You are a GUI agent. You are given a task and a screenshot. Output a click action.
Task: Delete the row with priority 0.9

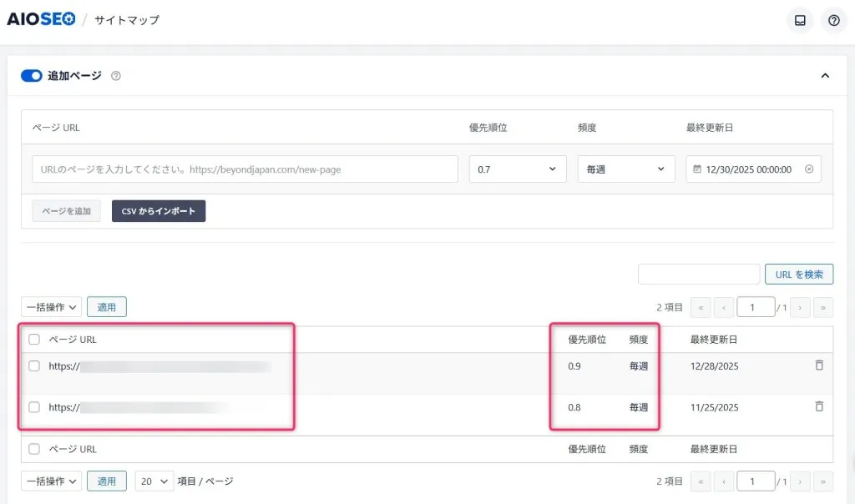point(818,365)
